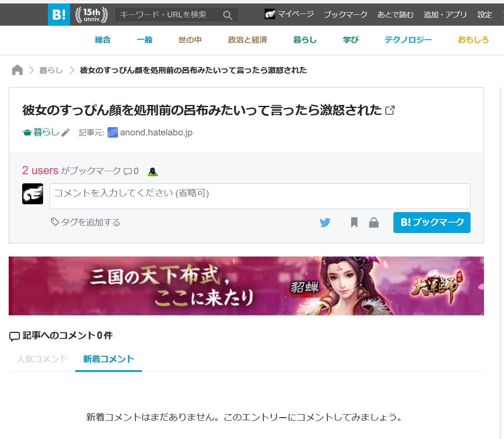
Task: Click the 新着コメントはまだありません message
Action: (245, 417)
